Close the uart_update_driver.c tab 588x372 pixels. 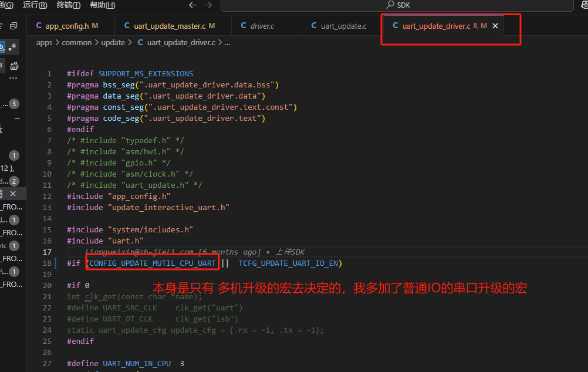[495, 26]
